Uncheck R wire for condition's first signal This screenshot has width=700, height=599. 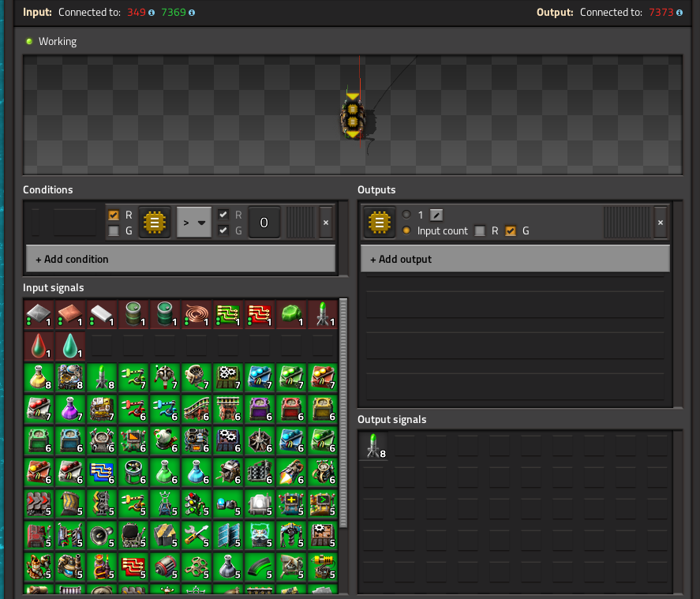[x=114, y=215]
